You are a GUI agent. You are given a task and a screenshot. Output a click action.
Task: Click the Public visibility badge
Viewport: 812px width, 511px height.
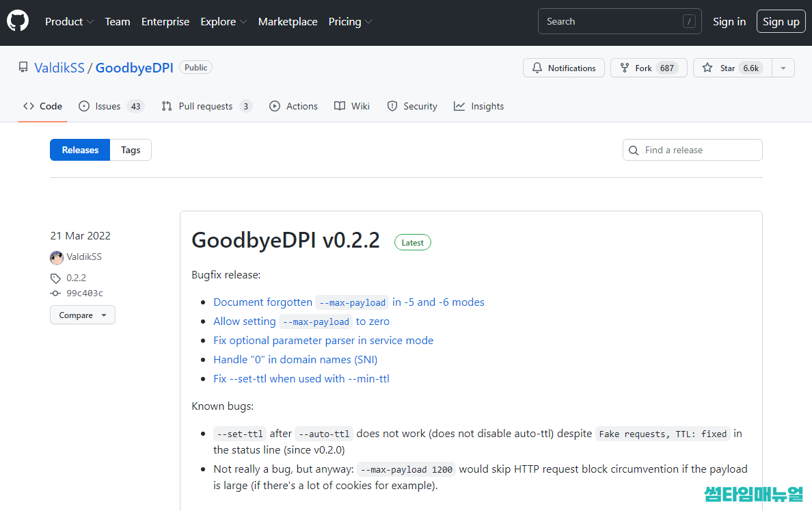(x=195, y=67)
